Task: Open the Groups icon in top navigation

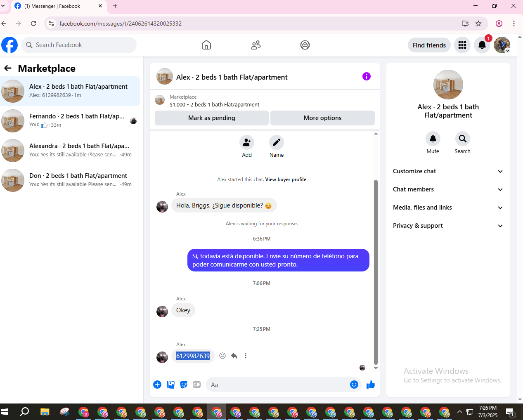Action: coord(305,45)
